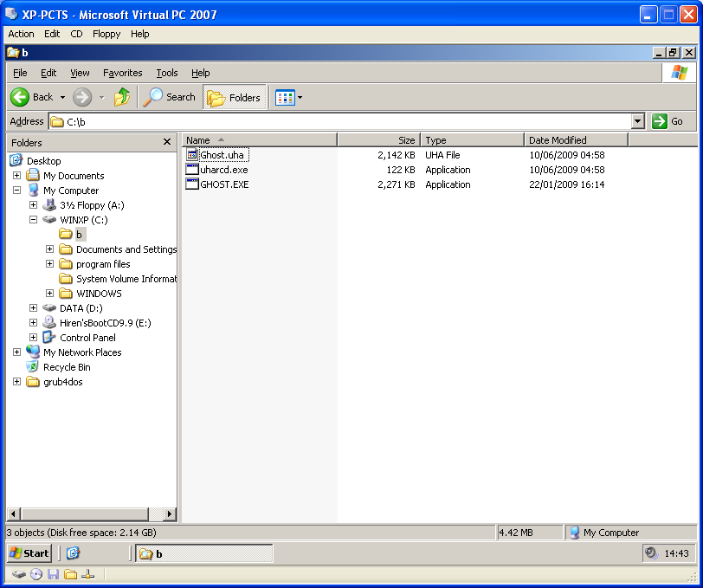
Task: Select WINXP (C:) drive icon
Action: point(48,220)
